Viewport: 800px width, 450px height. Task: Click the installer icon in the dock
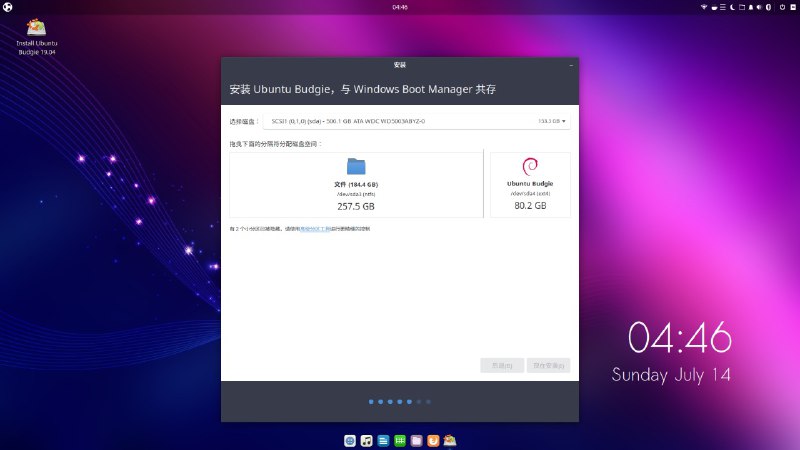450,441
